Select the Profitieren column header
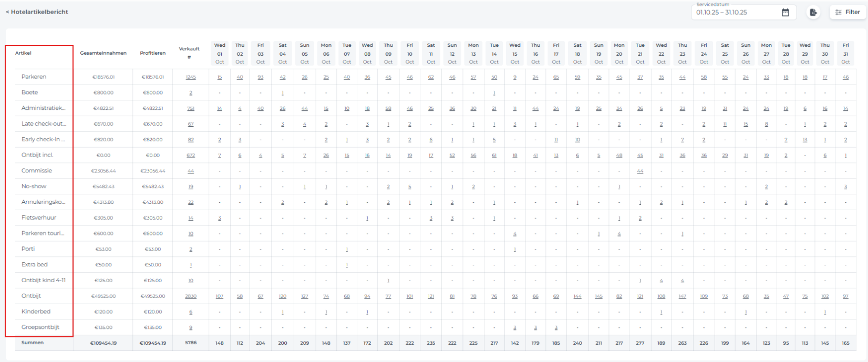This screenshot has width=868, height=362. 152,53
